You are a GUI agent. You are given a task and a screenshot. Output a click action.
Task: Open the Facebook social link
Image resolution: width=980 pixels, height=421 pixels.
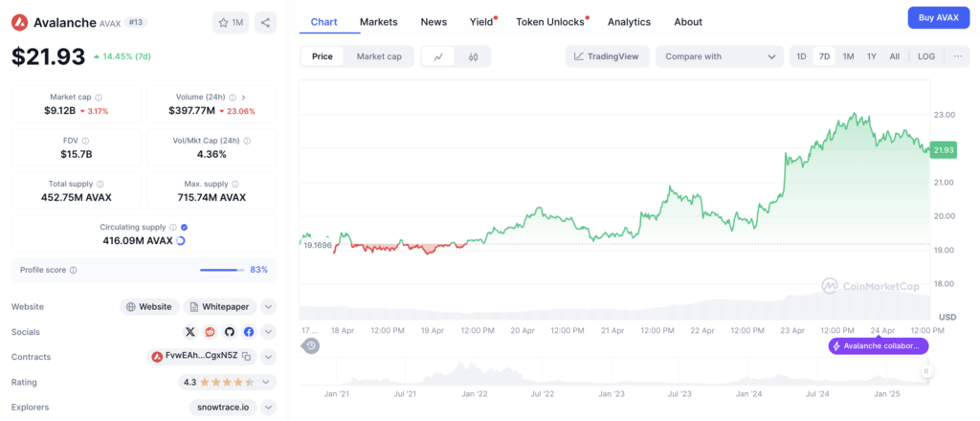coord(249,332)
